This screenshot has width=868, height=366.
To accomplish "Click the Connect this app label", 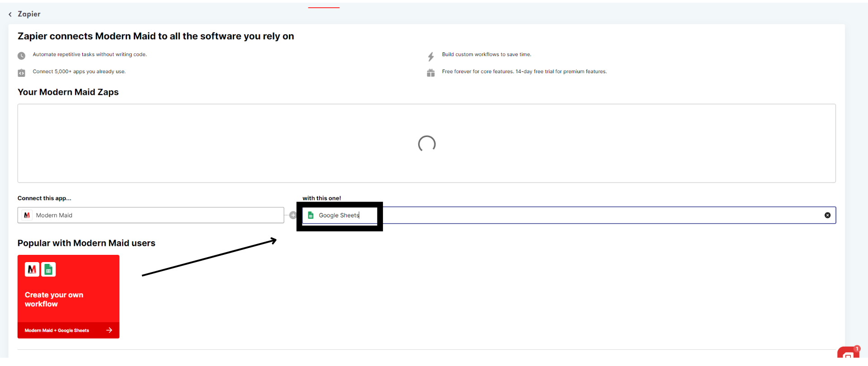I will click(44, 198).
